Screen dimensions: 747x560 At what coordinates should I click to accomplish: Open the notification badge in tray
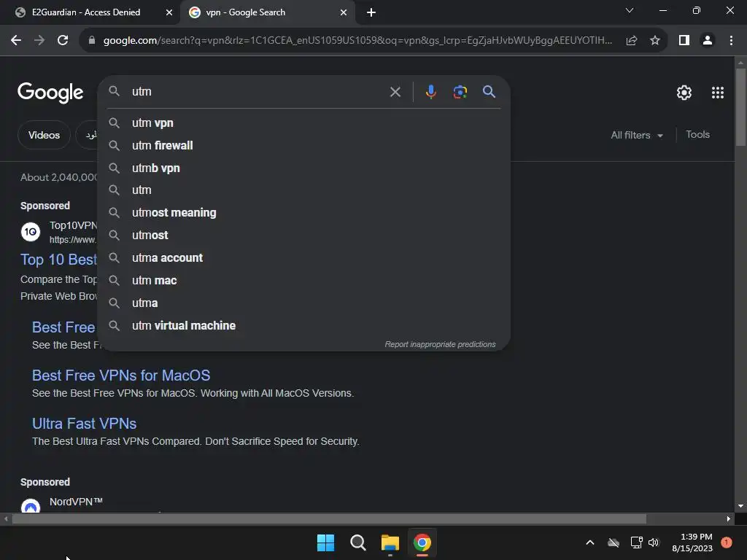727,542
